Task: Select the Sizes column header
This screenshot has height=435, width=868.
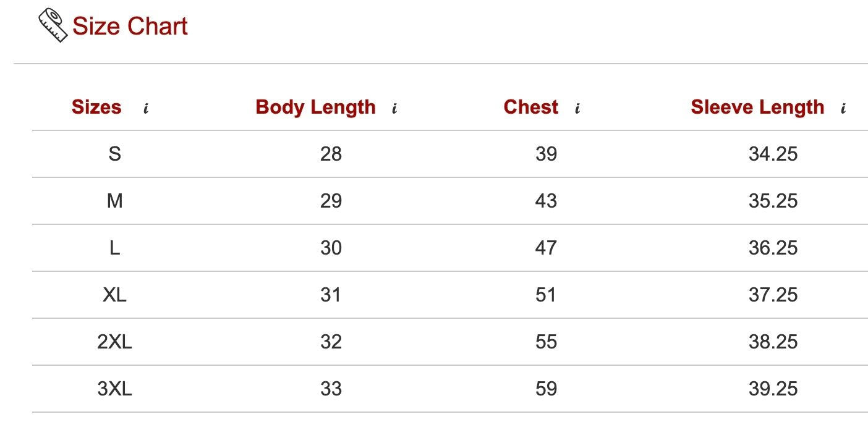Action: pos(96,107)
